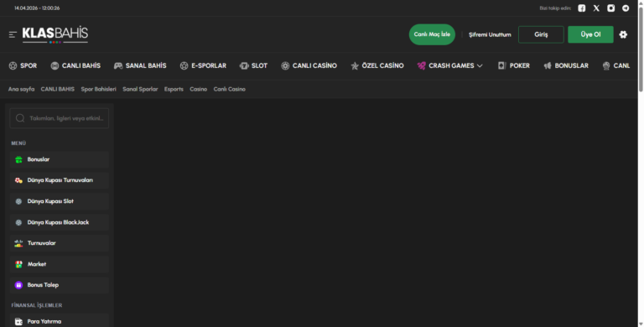
Task: Open the Facebook social icon
Action: 582,8
